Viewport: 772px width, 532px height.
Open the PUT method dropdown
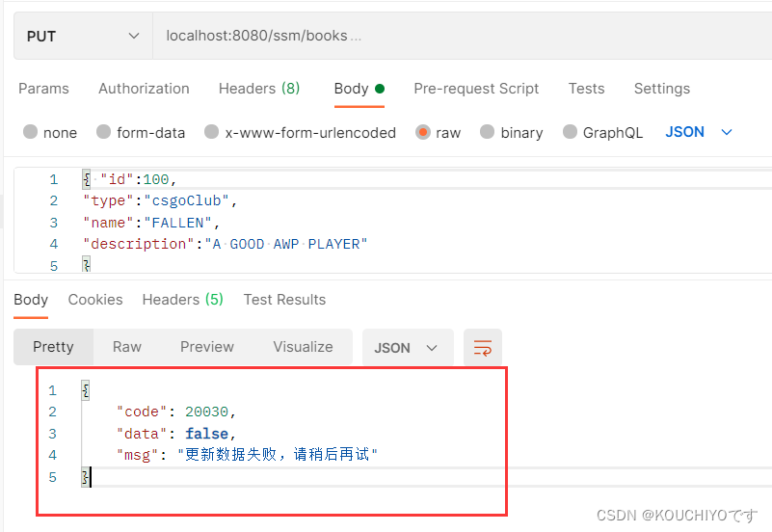83,37
